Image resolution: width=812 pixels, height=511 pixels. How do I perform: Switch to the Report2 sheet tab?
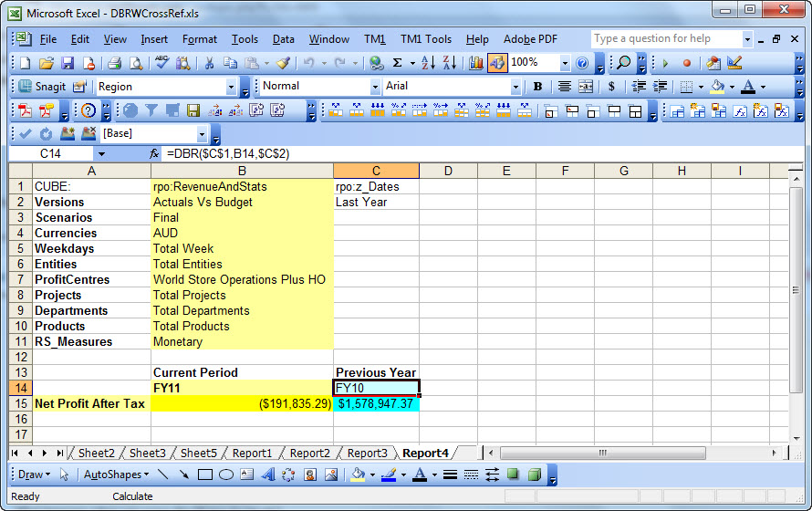click(x=309, y=454)
